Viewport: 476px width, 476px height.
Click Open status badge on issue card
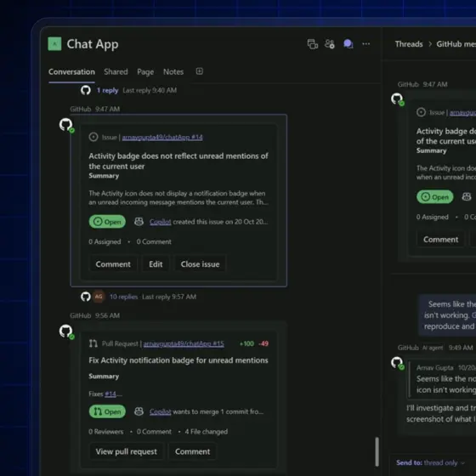(107, 222)
